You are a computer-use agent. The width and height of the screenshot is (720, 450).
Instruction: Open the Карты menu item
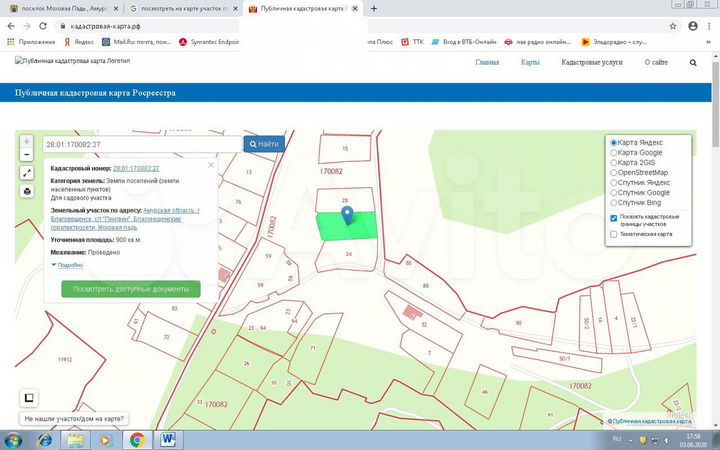[530, 62]
